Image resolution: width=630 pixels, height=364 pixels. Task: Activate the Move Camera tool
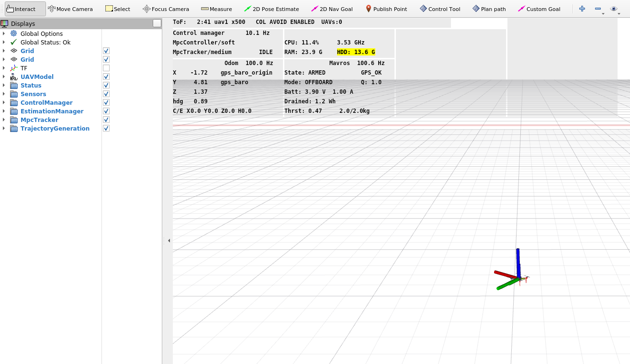pyautogui.click(x=70, y=9)
